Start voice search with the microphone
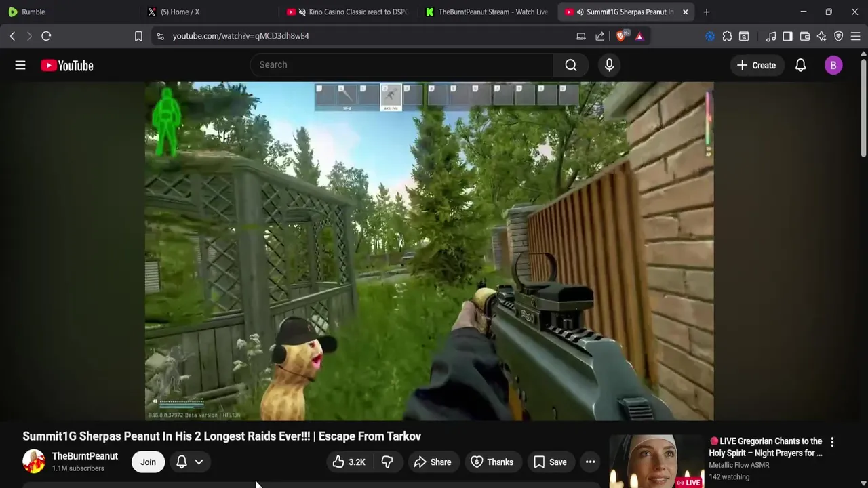868x488 pixels. tap(609, 65)
